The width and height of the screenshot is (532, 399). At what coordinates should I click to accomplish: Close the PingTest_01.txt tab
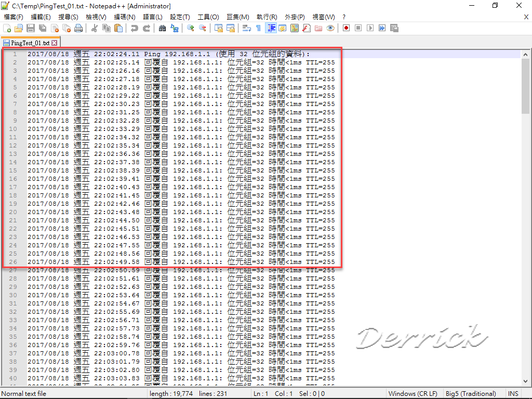[x=55, y=43]
